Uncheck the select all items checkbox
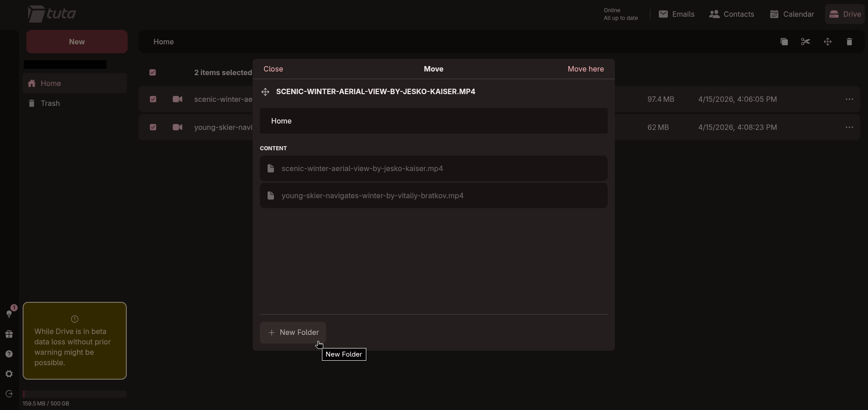 pyautogui.click(x=153, y=72)
